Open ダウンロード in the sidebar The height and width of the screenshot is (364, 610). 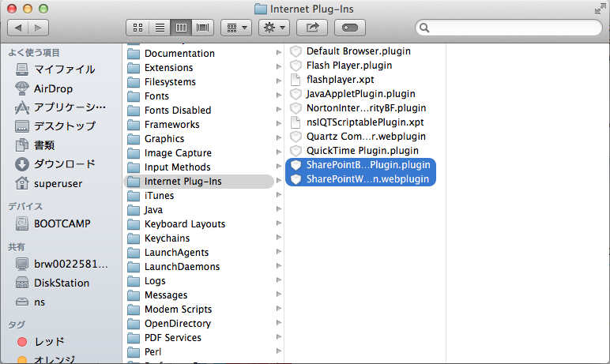pos(55,164)
